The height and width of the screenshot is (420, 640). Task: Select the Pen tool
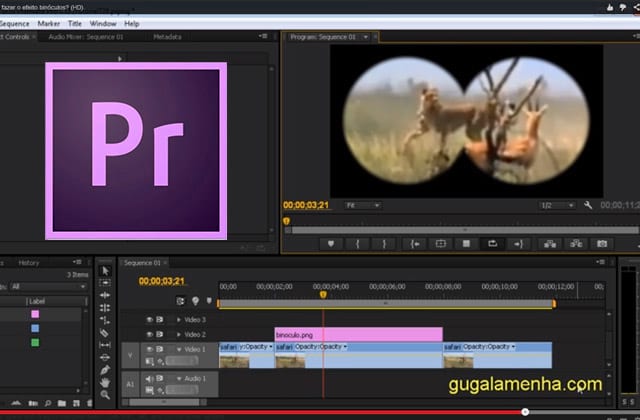(x=105, y=370)
